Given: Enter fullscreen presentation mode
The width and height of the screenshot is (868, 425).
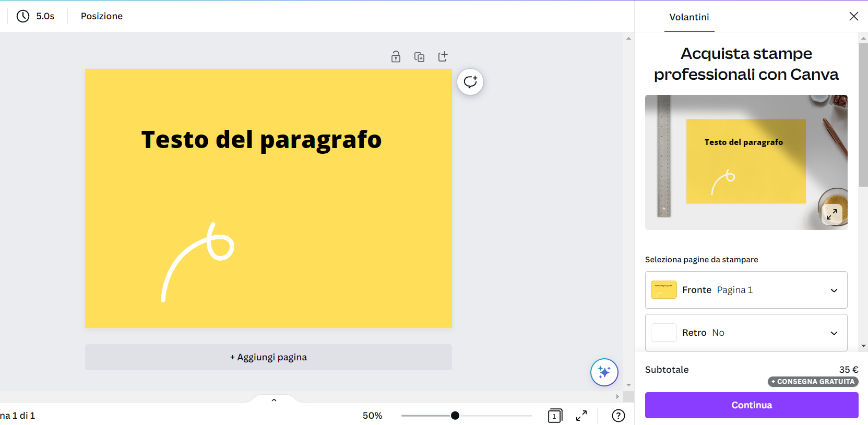Looking at the screenshot, I should point(581,416).
